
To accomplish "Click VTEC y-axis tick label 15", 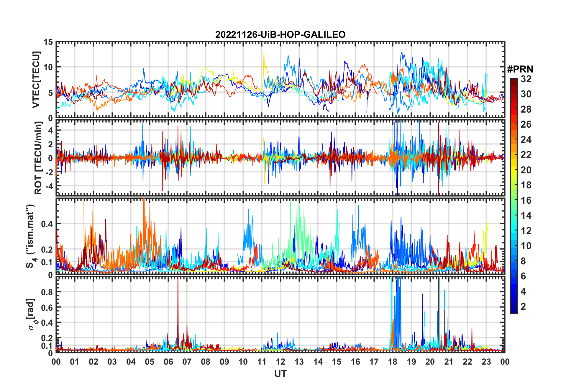I will click(x=48, y=42).
